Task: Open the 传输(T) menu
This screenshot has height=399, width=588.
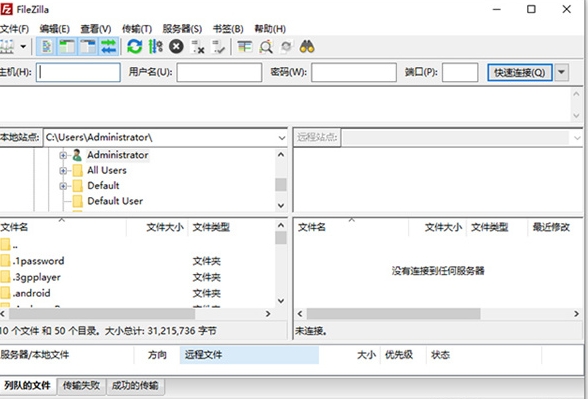Action: click(x=137, y=29)
